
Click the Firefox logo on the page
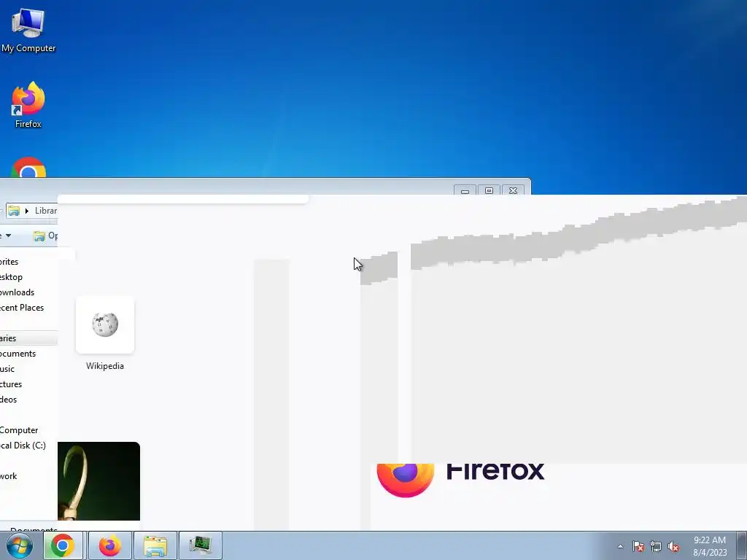click(x=406, y=480)
